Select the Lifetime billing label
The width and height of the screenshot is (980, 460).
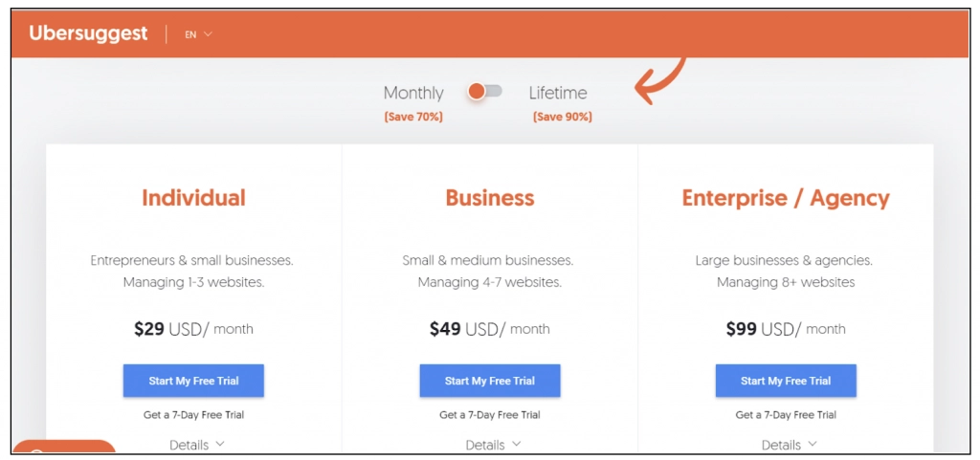[x=558, y=93]
